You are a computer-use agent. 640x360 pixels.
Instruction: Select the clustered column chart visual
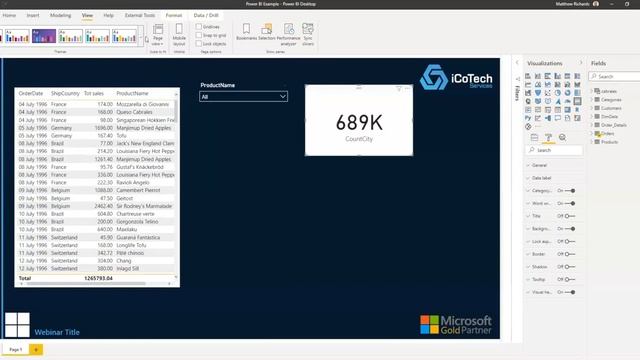tap(558, 76)
